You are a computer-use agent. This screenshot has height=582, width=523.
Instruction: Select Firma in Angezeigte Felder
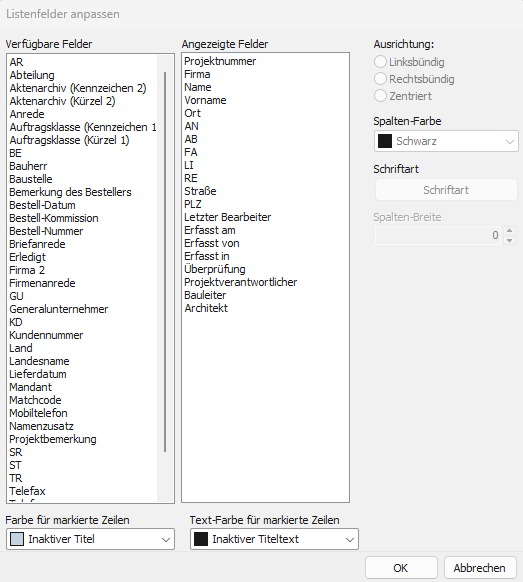[197, 74]
